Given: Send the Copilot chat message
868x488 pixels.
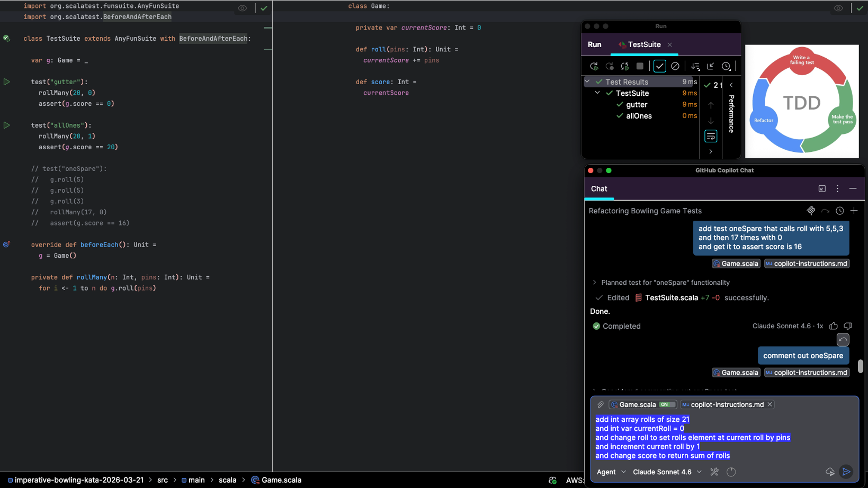Looking at the screenshot, I should [846, 472].
